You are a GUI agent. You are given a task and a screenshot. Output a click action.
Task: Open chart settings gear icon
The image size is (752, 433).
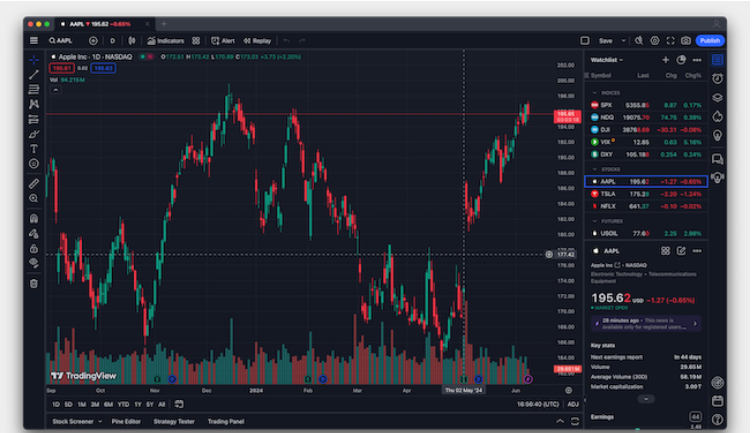tap(654, 41)
